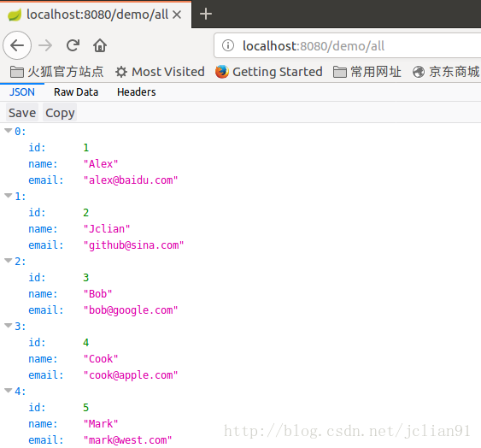Switch to the JSON viewer tab
This screenshot has height=448, width=481.
pos(22,92)
